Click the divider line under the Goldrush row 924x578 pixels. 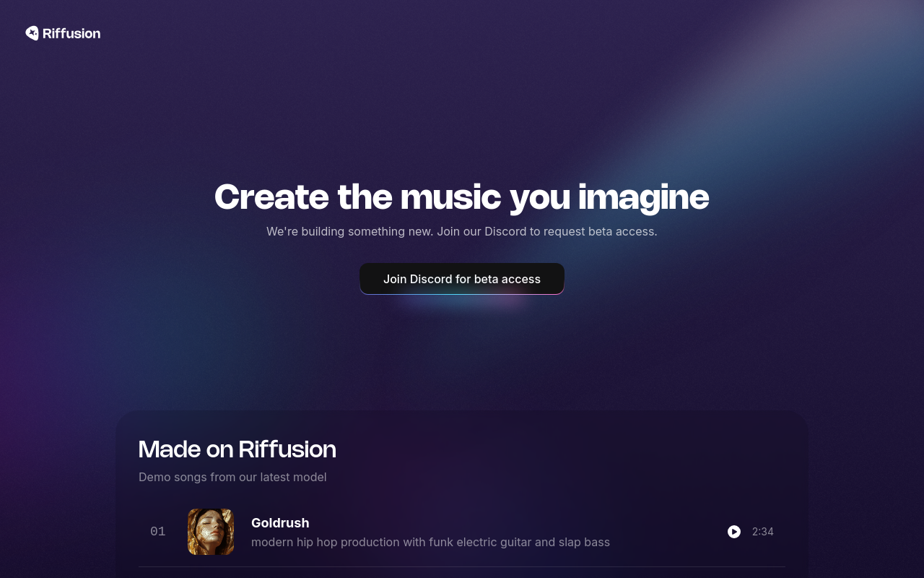[x=462, y=567]
